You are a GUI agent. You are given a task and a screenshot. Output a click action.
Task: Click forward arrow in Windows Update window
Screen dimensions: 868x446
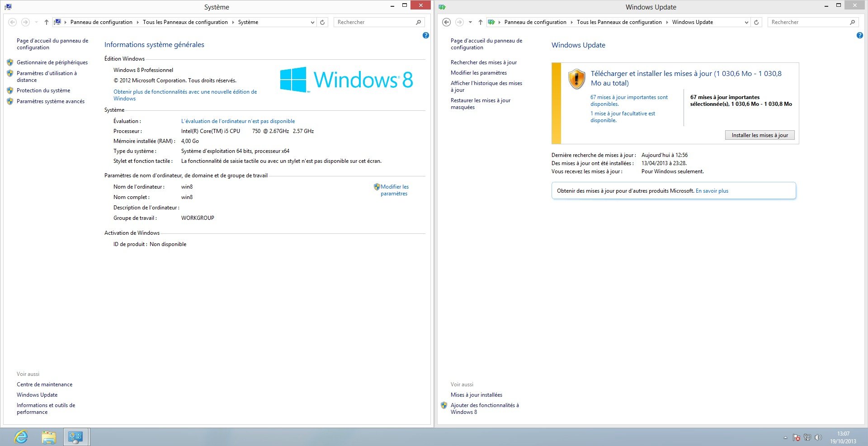coord(459,22)
